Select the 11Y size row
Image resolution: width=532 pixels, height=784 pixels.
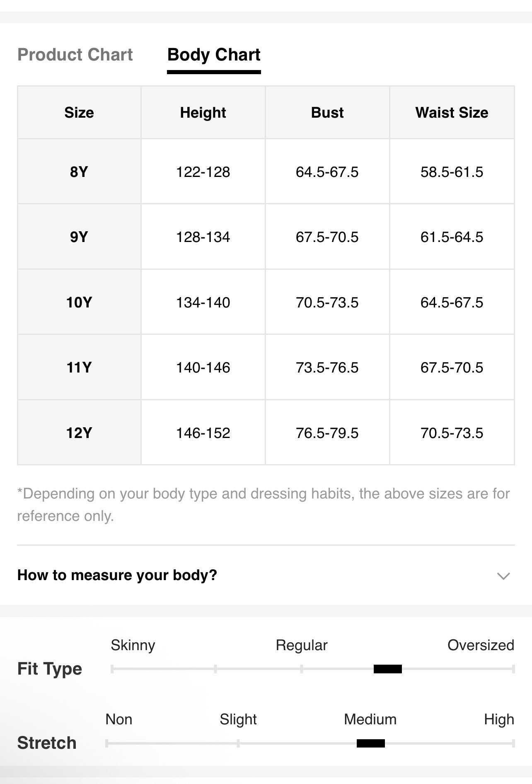pos(266,367)
